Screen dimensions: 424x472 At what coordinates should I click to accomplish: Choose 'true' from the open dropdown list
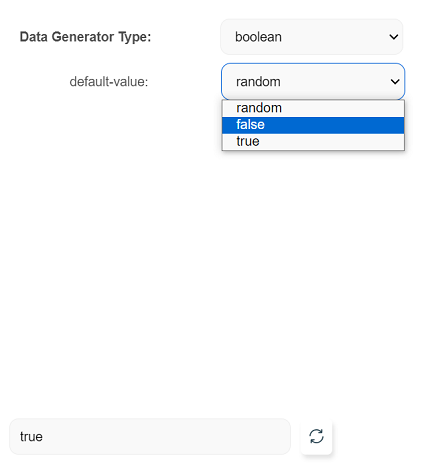[x=313, y=142]
